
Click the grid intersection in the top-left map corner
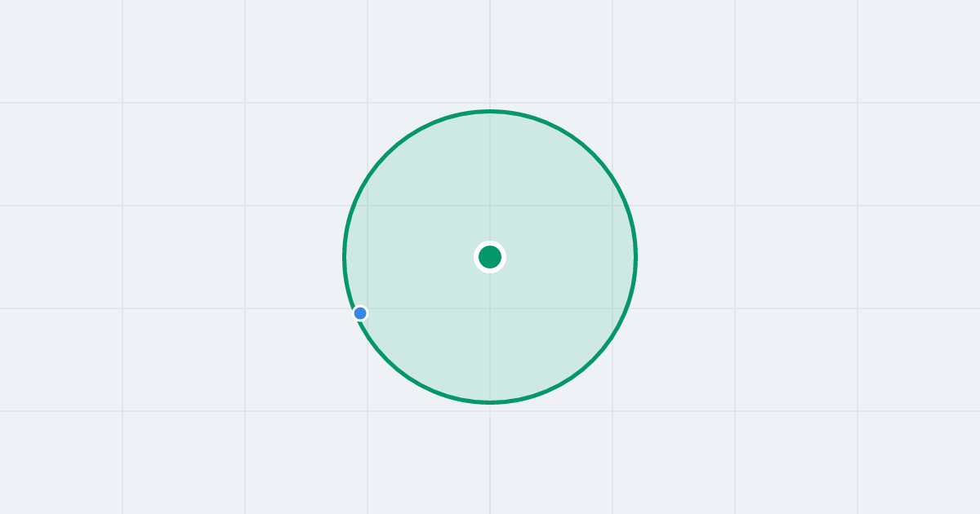(122, 103)
